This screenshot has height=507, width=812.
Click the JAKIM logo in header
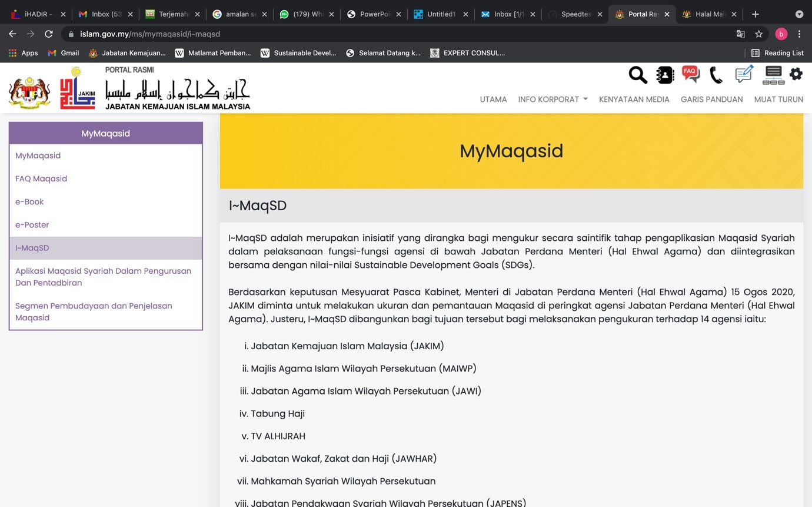pyautogui.click(x=78, y=88)
